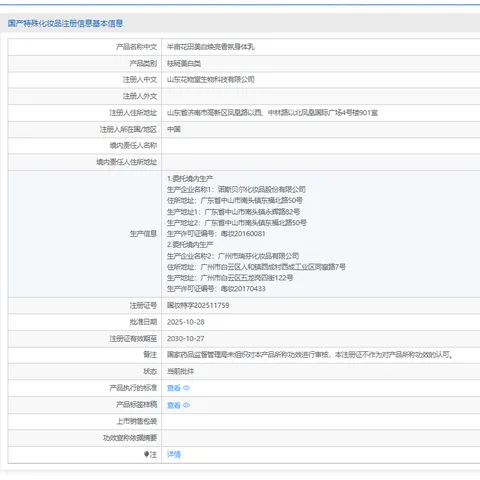The width and height of the screenshot is (480, 480).
Task: Click the 状态 label
Action: pos(150,372)
